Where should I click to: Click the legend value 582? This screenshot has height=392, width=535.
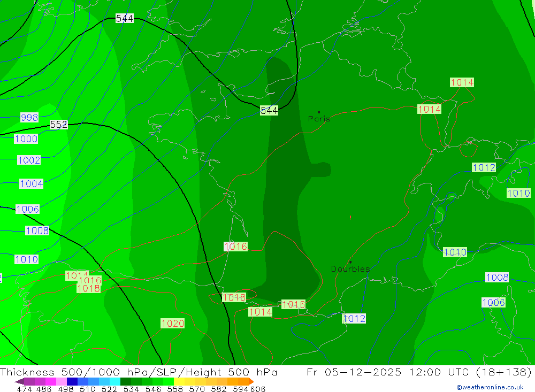tap(218, 389)
